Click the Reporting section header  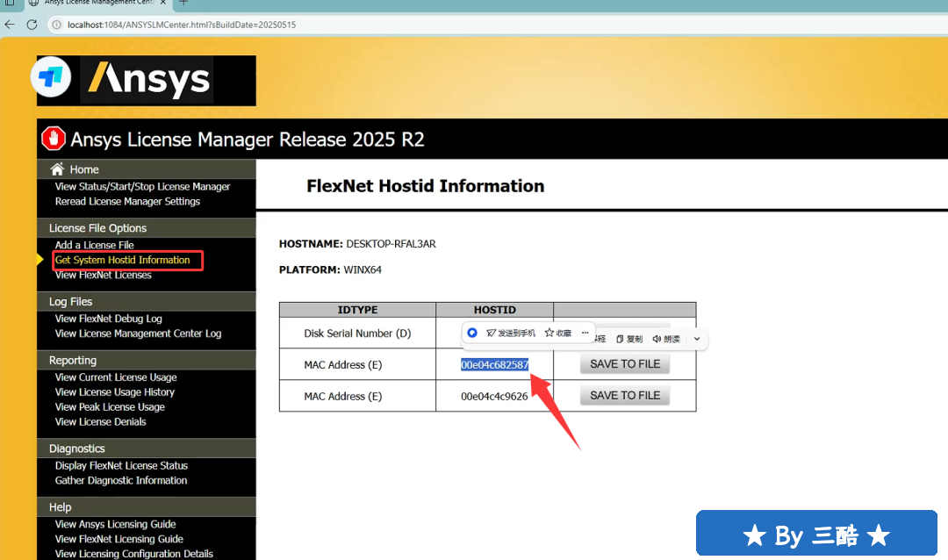73,361
